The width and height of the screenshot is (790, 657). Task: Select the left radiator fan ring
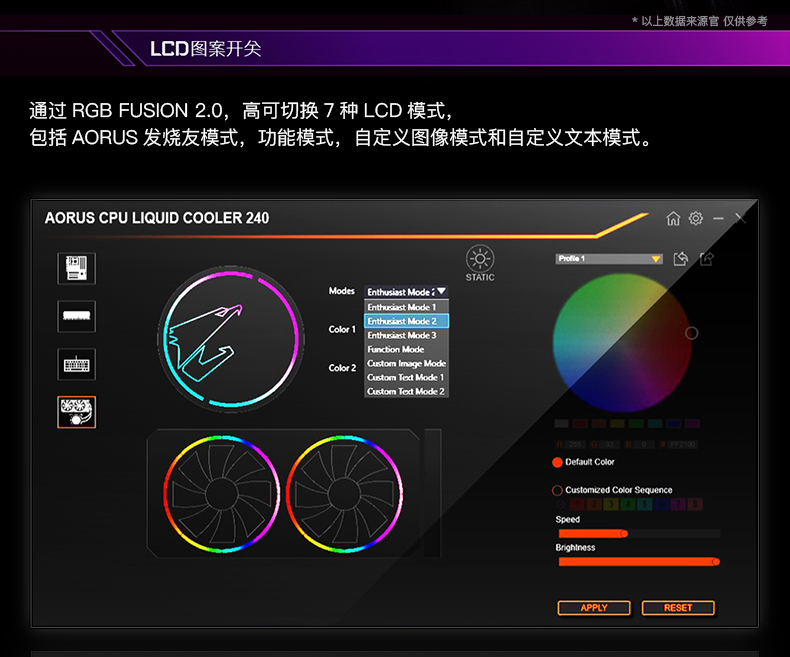pyautogui.click(x=222, y=494)
